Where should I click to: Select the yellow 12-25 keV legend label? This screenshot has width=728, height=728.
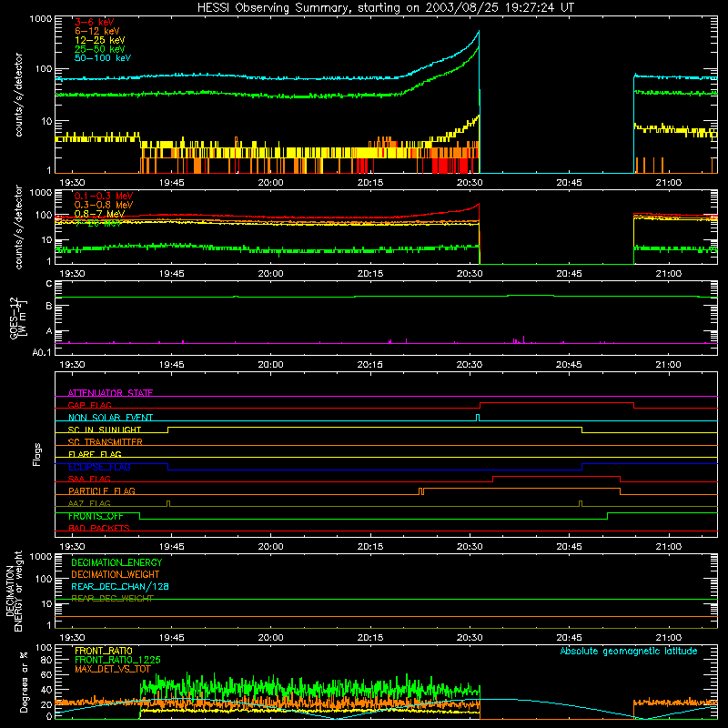click(100, 40)
